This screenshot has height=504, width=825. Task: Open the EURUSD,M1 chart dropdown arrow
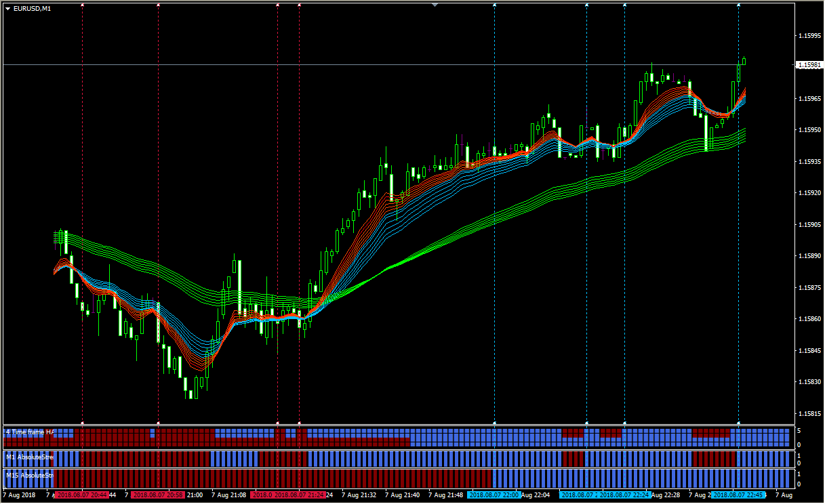pos(7,8)
